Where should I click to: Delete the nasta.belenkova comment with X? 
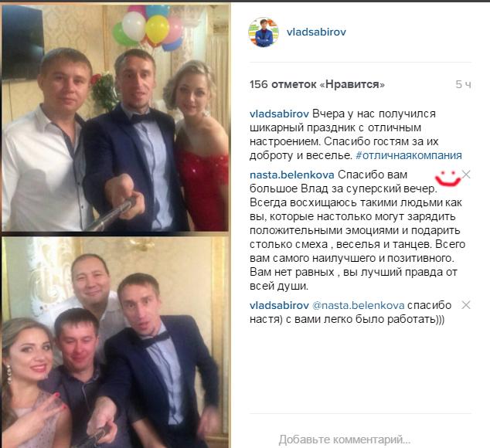click(x=466, y=175)
